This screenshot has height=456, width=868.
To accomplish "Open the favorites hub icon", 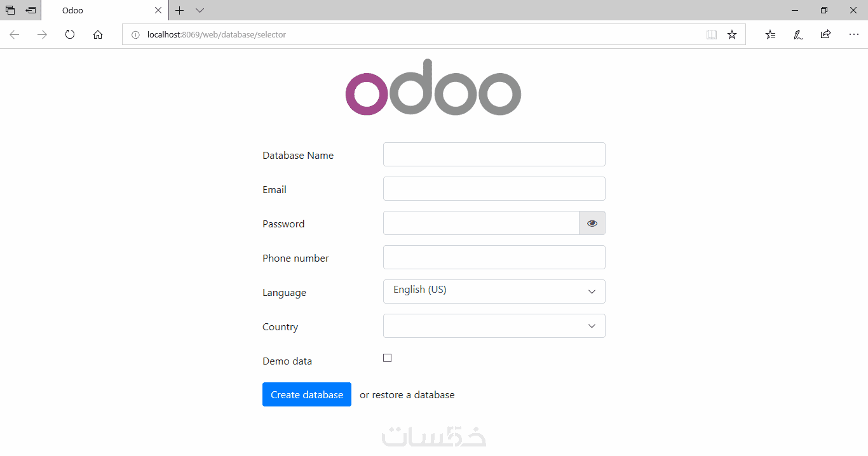I will [x=770, y=35].
